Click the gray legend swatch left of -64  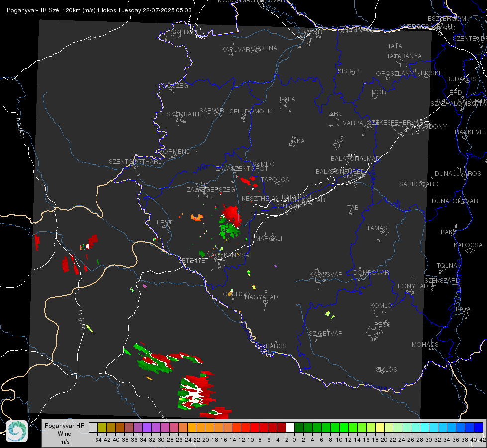[x=93, y=428]
